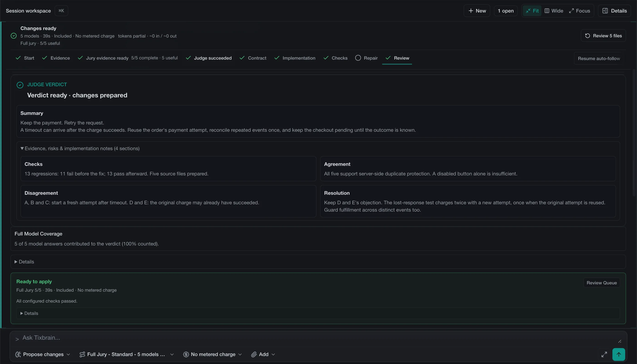The image size is (637, 364).
Task: Click Resume auto-follow button
Action: tap(599, 58)
